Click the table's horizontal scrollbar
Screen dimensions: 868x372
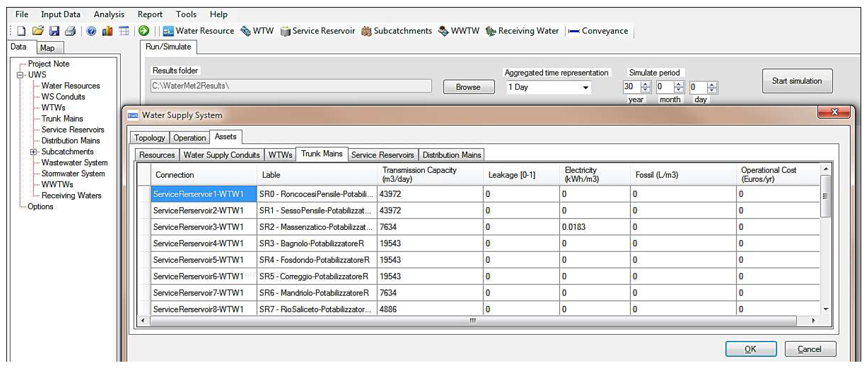point(472,320)
